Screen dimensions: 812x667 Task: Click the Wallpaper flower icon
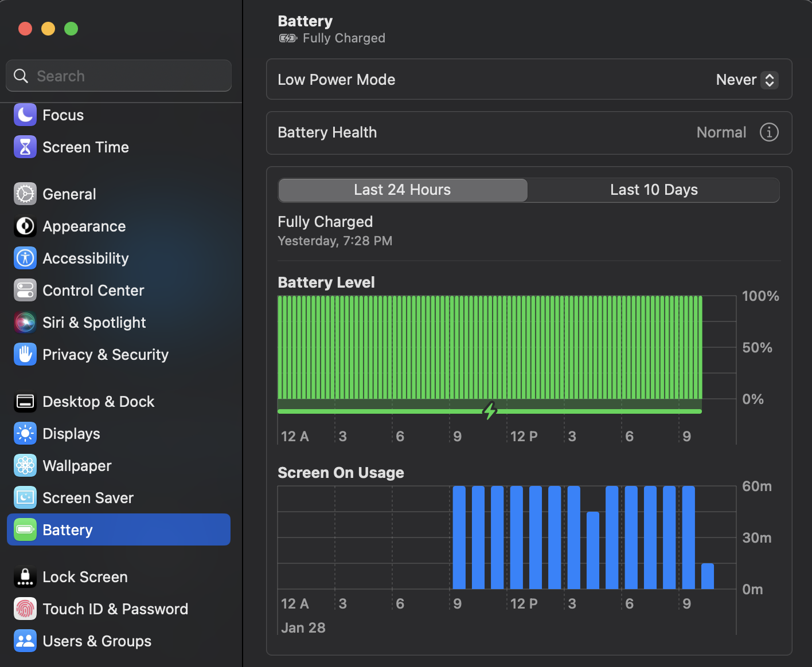click(25, 466)
